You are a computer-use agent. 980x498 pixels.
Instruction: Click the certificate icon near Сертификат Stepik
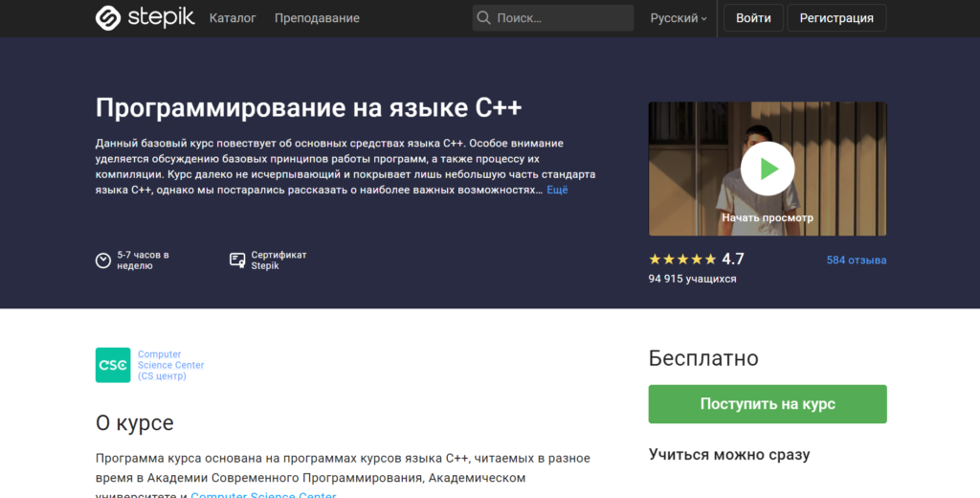(x=237, y=260)
